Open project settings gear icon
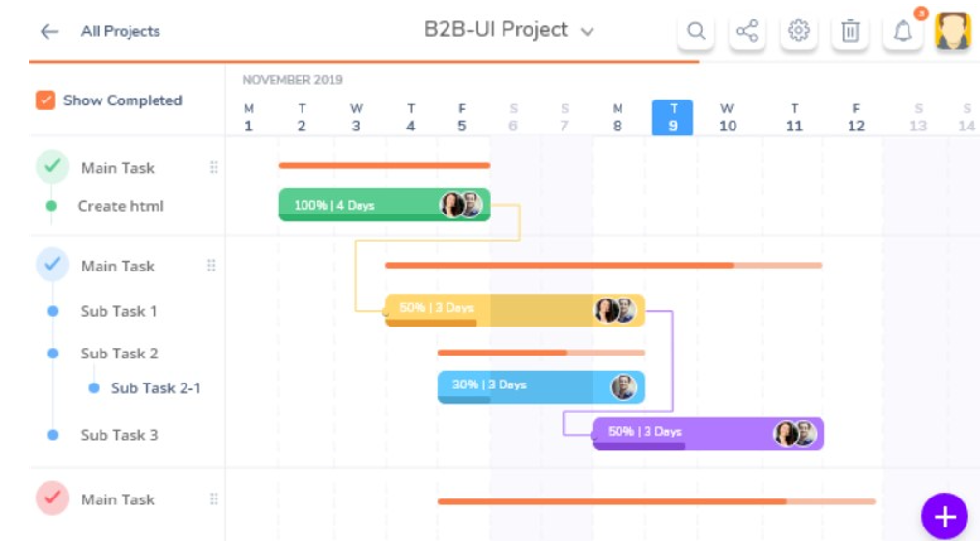The height and width of the screenshot is (541, 980). coord(798,31)
